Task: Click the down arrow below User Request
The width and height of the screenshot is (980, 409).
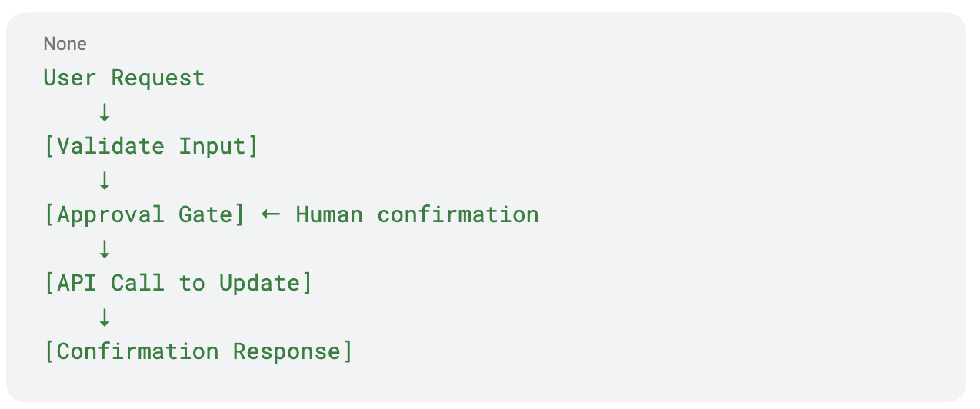Action: tap(105, 112)
